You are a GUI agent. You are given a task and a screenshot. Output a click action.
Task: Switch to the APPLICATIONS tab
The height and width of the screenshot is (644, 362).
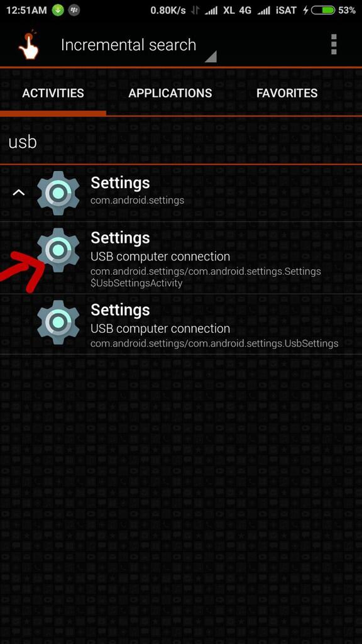170,93
